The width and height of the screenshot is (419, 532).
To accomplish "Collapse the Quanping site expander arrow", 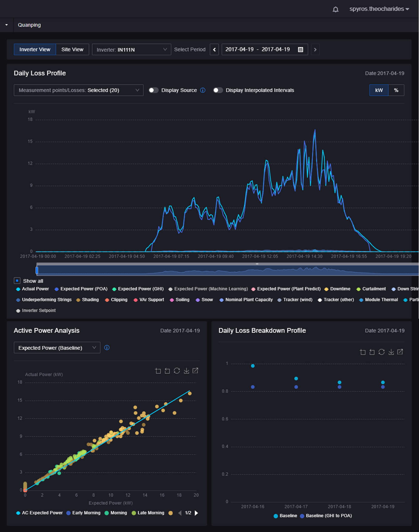I will point(6,25).
